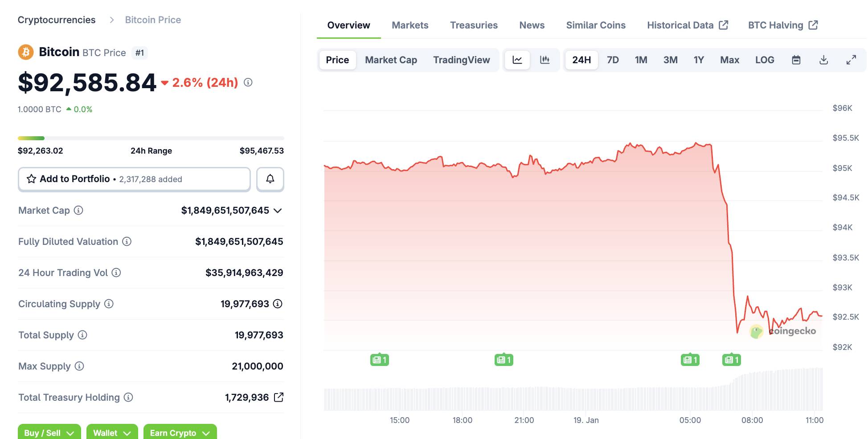
Task: Switch the chart to Market Cap view
Action: [x=390, y=60]
